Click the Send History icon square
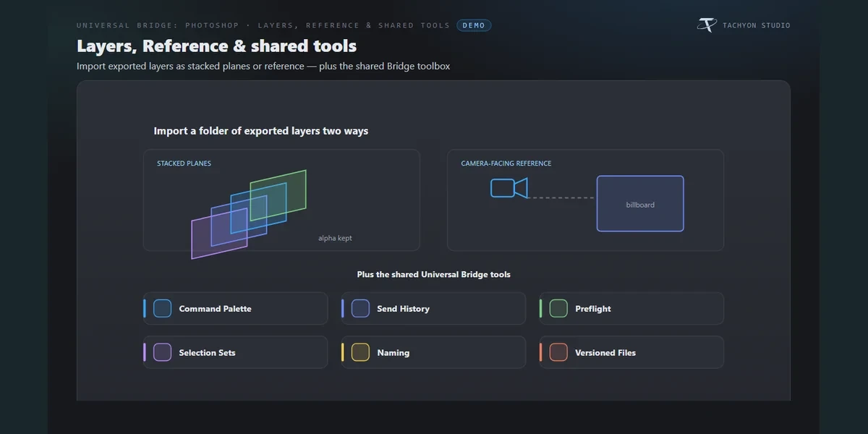Screen dimensions: 868x434 [360, 309]
